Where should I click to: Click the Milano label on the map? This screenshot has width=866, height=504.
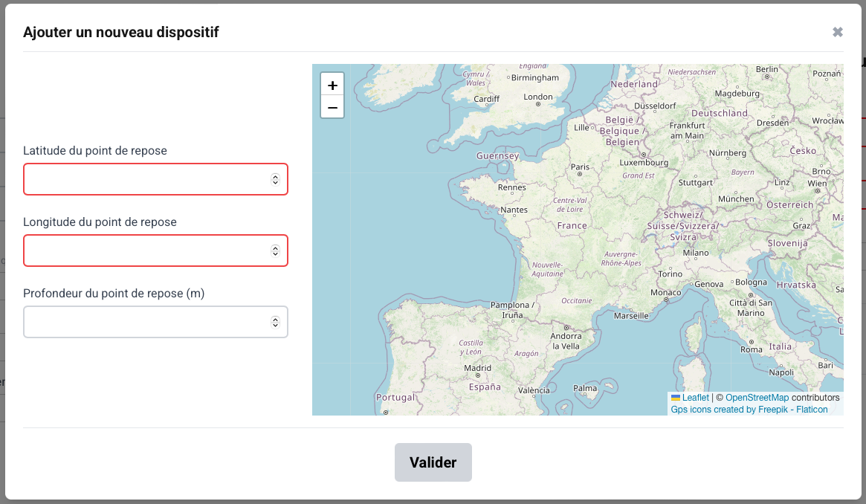point(695,253)
